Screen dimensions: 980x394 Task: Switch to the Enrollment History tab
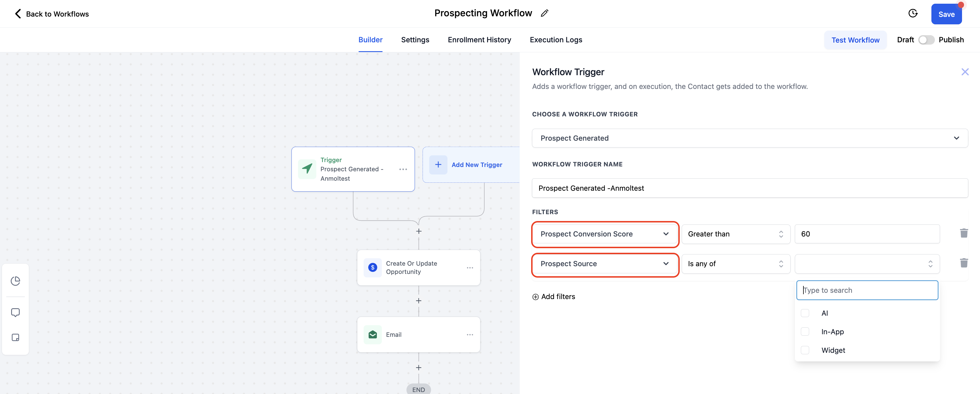click(x=479, y=40)
